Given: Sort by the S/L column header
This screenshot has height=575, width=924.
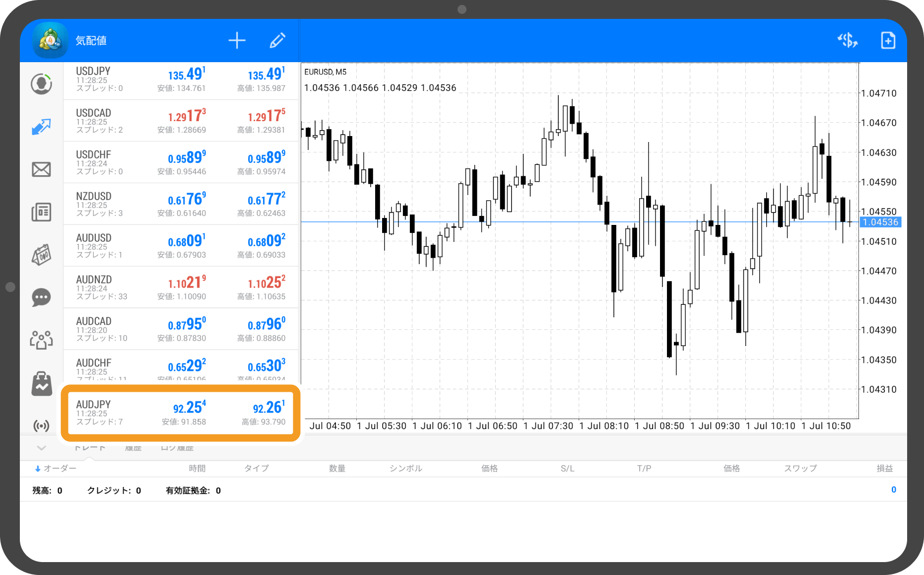Looking at the screenshot, I should pos(567,468).
